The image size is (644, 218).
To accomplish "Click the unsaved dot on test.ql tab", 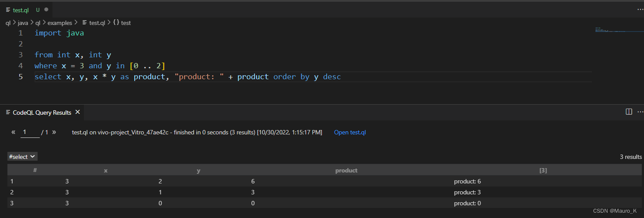I will [46, 10].
